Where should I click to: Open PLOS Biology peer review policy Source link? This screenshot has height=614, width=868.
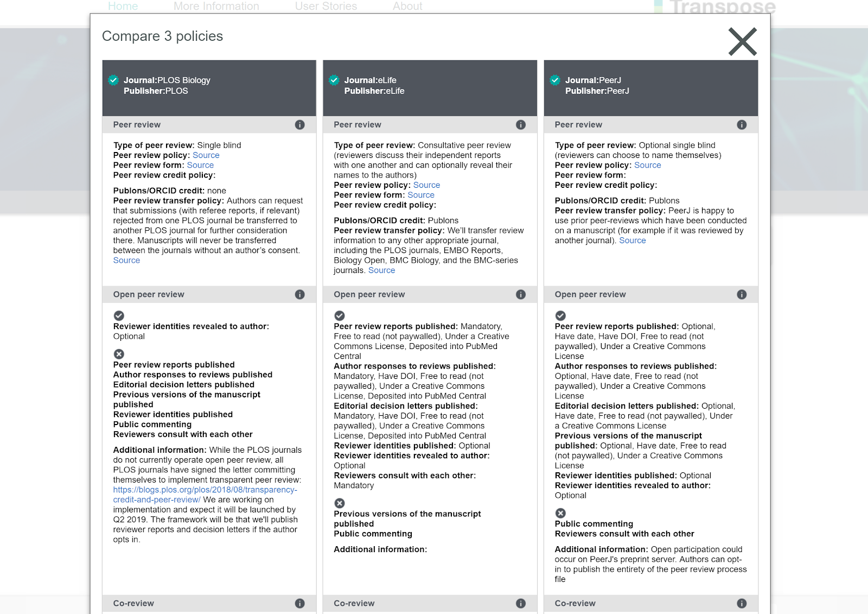tap(206, 155)
